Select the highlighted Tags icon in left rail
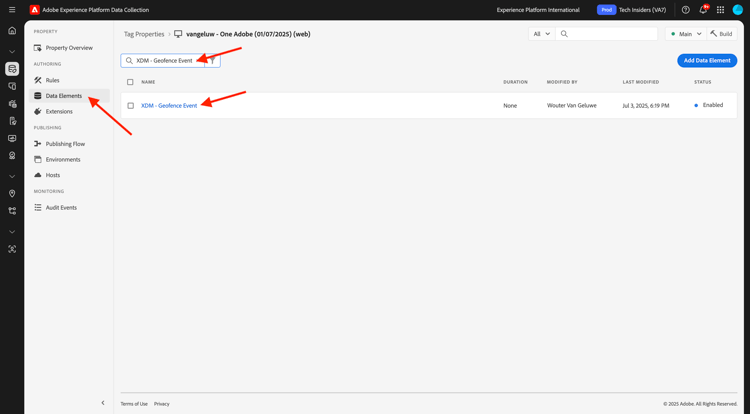The width and height of the screenshot is (750, 414). 12,69
